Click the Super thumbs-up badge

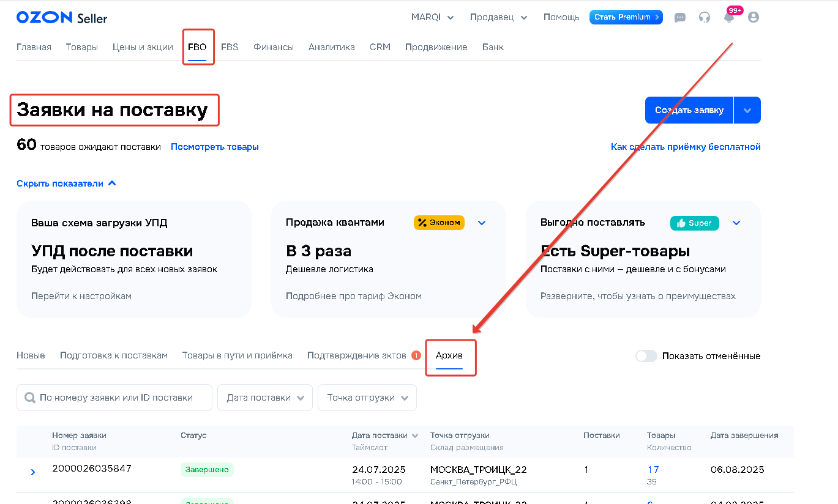pos(695,223)
